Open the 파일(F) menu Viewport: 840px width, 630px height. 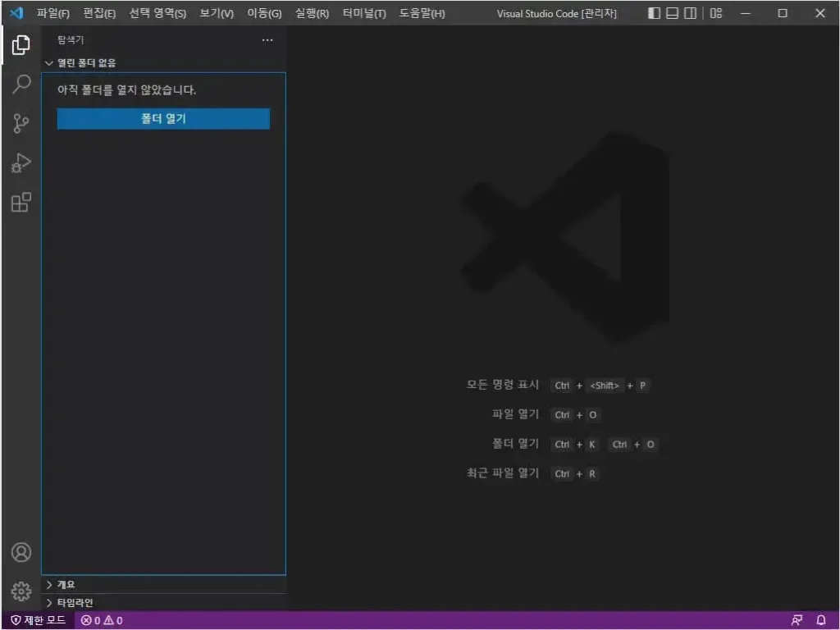pyautogui.click(x=53, y=13)
